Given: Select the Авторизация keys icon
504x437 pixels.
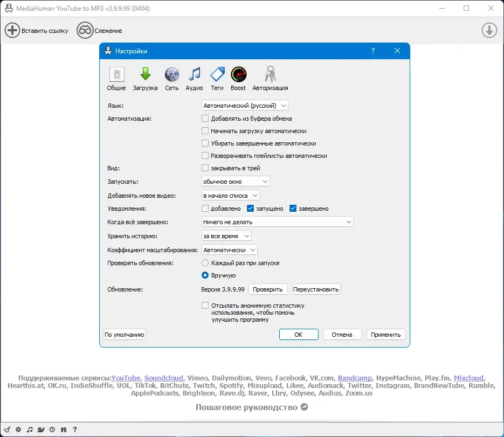Looking at the screenshot, I should click(270, 79).
